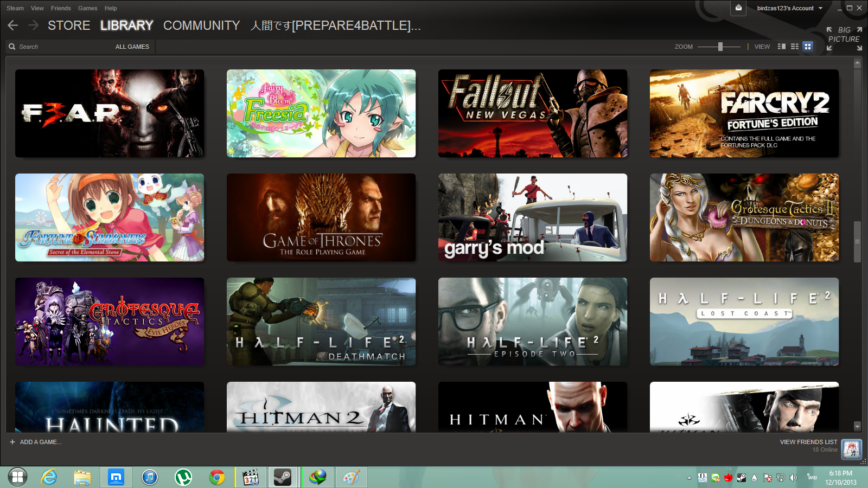Switch to list view layout
The image size is (868, 488).
tap(795, 47)
